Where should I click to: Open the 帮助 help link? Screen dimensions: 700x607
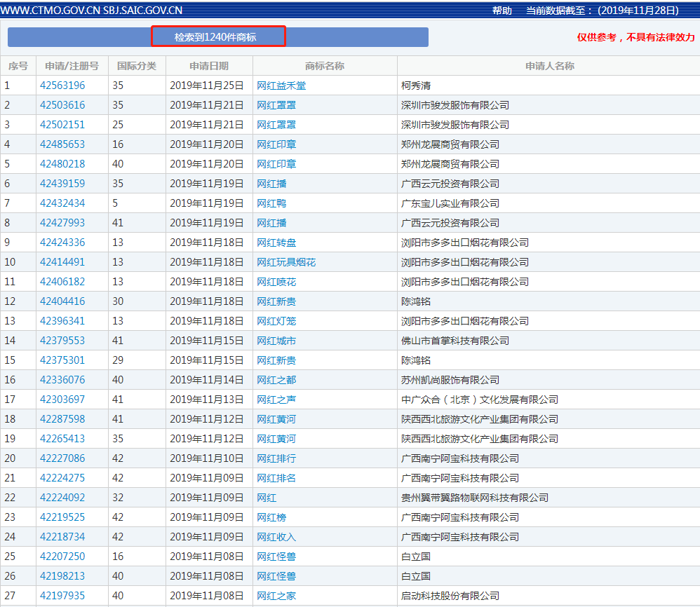502,11
